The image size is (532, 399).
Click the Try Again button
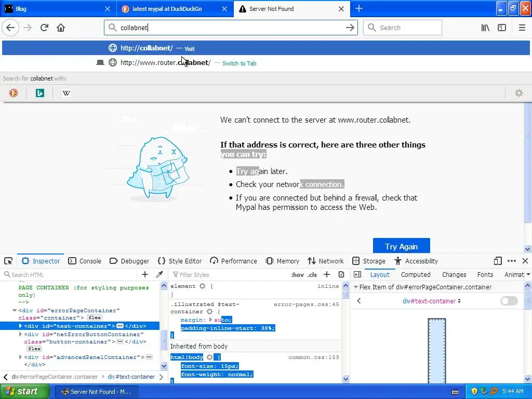402,246
